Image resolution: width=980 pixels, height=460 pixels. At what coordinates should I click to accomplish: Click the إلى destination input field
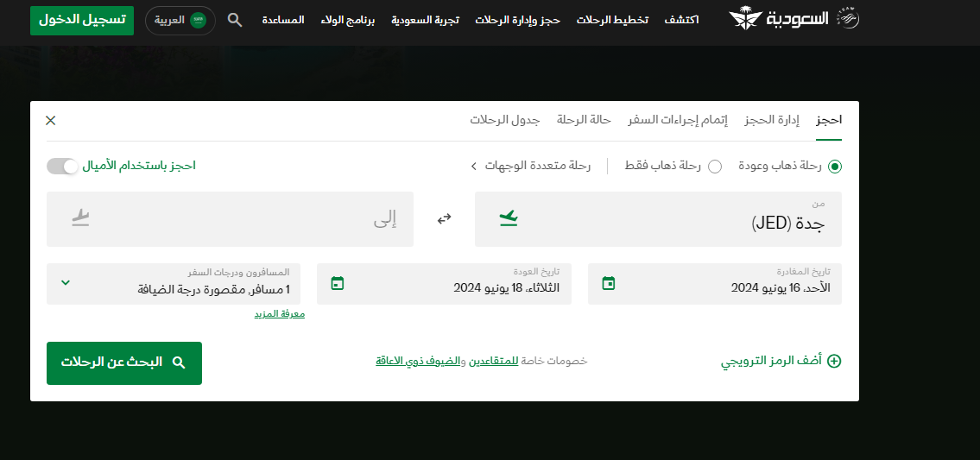(230, 219)
